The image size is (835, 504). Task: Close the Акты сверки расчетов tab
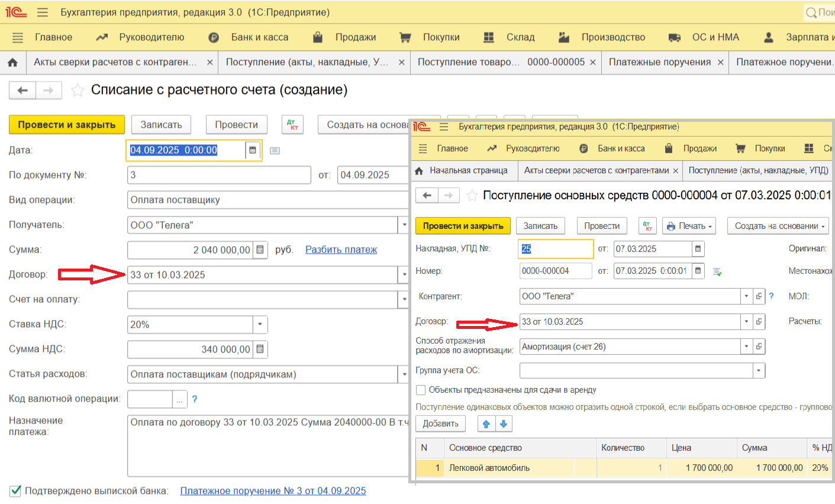(x=209, y=62)
